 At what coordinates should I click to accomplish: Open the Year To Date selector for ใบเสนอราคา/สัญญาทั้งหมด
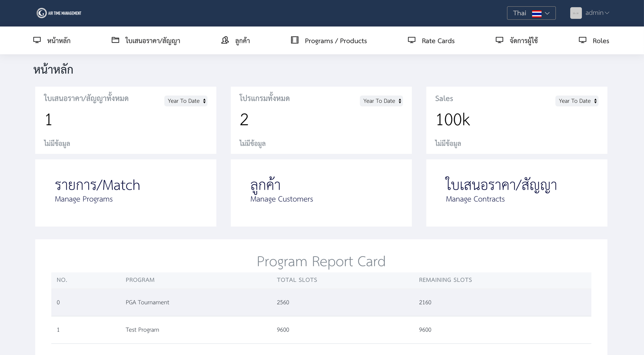coord(186,101)
